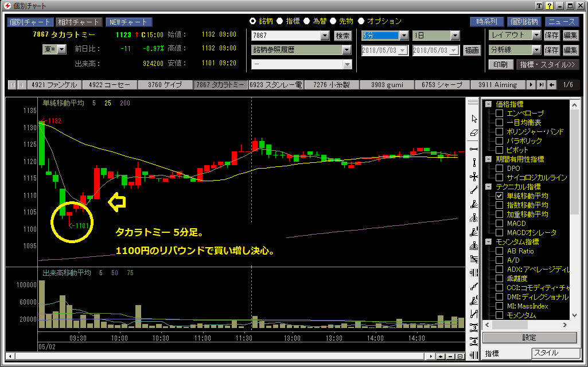Screen dimensions: 588x367
Task: Switch to the スタイル tab
Action: click(x=556, y=353)
